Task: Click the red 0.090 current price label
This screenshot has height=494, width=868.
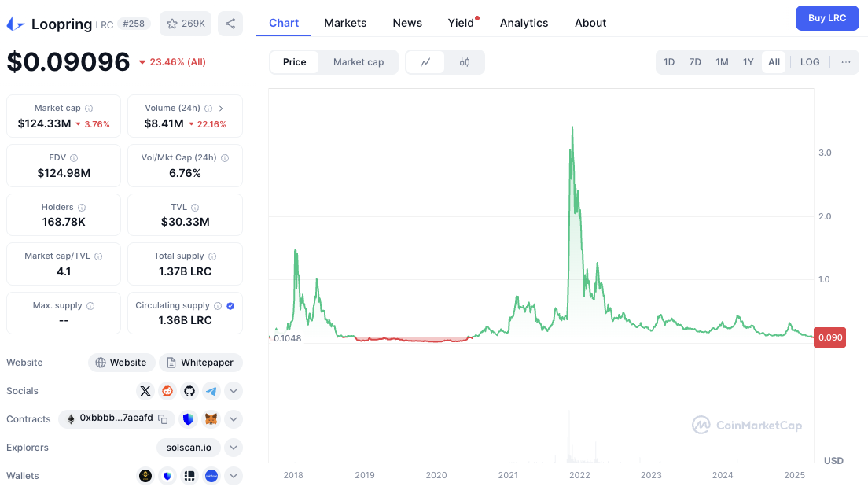Action: point(829,337)
